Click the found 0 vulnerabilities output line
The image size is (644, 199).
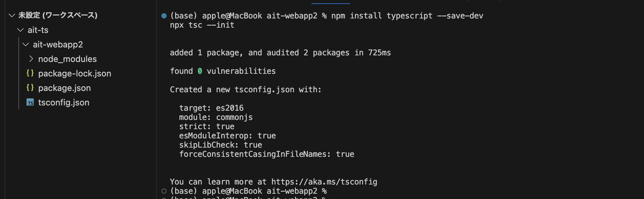[x=223, y=71]
